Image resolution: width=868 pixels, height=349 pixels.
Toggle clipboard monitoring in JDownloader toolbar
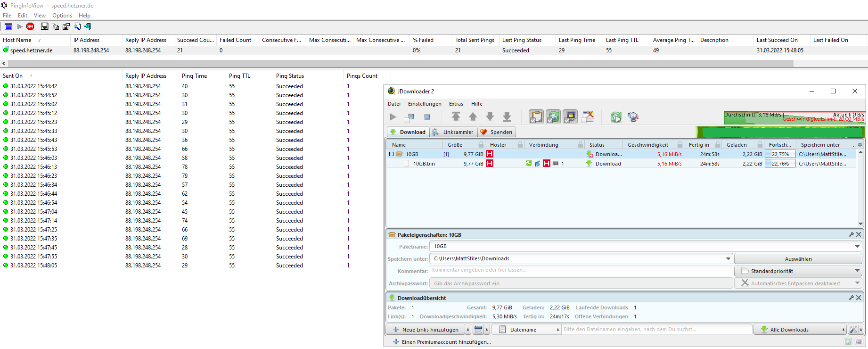pos(536,117)
